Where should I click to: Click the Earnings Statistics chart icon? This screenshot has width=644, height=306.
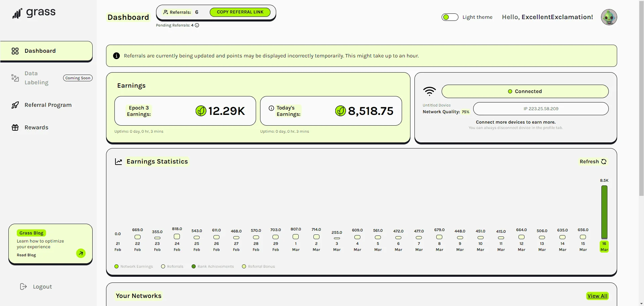coord(118,162)
